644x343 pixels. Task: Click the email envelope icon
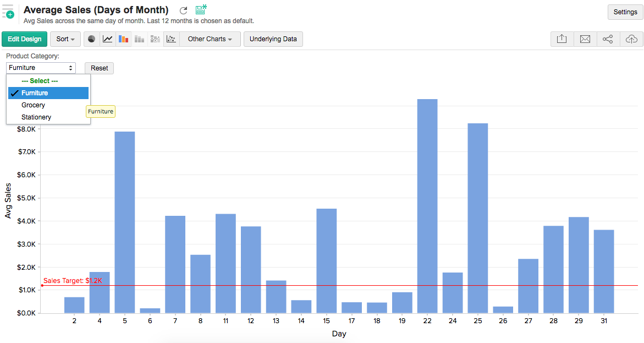pyautogui.click(x=585, y=39)
